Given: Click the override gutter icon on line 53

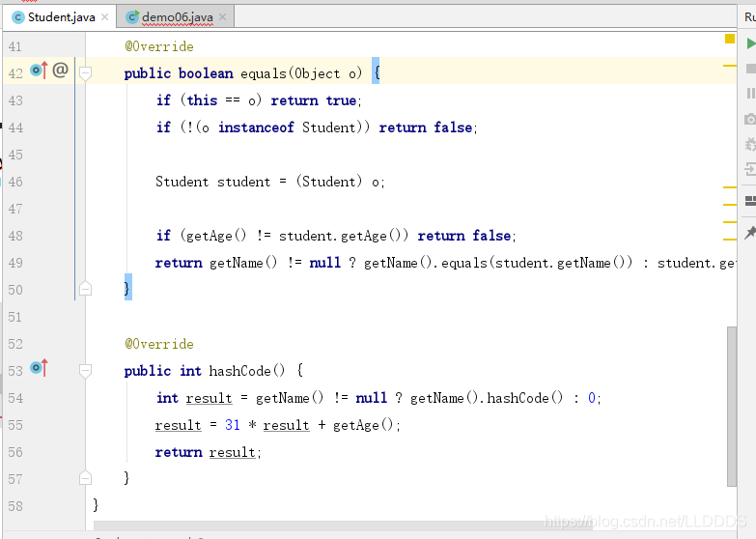Looking at the screenshot, I should tap(39, 368).
